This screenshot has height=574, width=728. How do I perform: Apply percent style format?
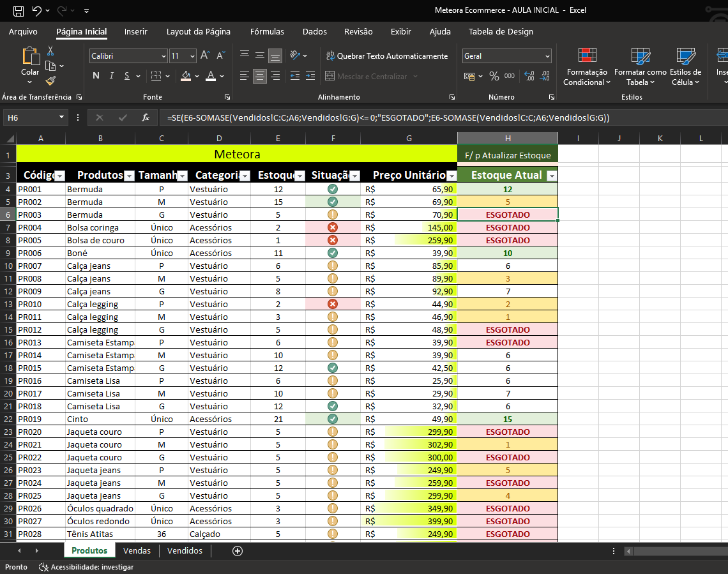(494, 76)
